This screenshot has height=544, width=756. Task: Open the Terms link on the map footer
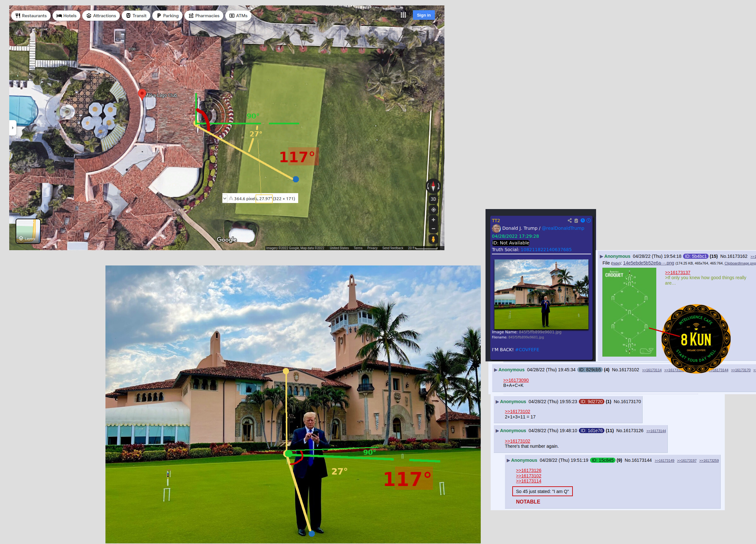358,248
